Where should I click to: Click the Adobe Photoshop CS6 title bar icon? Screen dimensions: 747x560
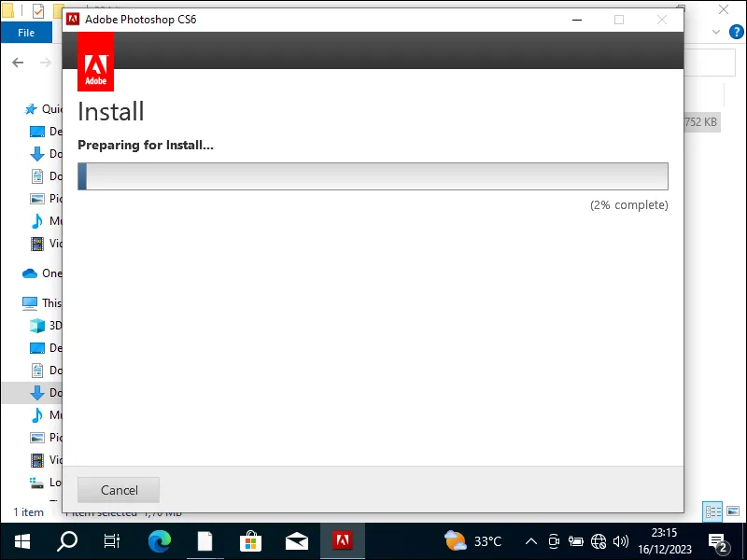pos(74,18)
